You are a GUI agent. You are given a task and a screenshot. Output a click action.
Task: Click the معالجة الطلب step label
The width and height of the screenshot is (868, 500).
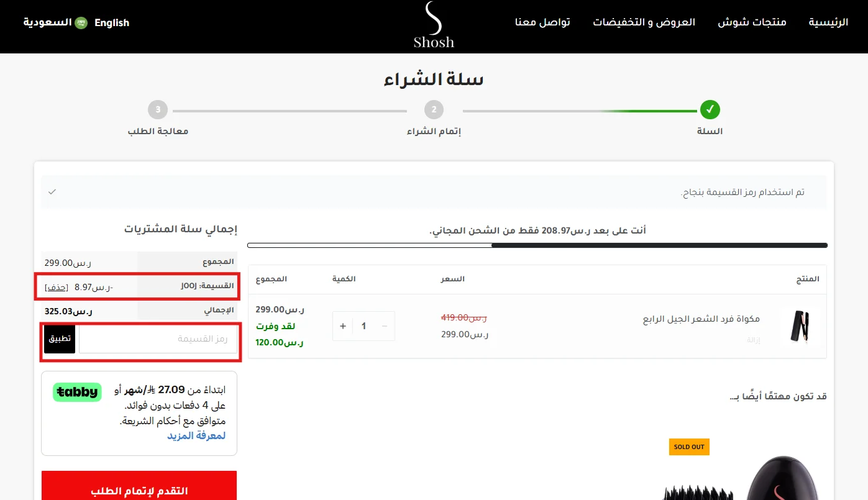click(158, 132)
